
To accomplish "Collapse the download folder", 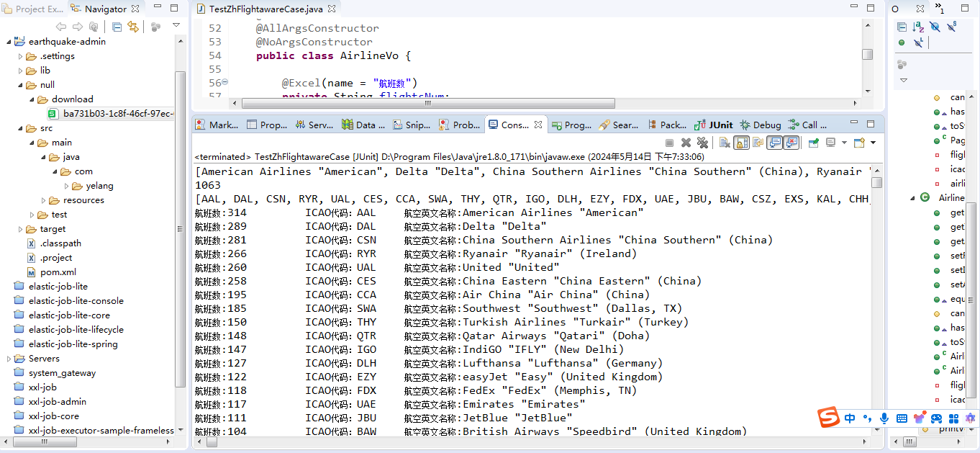I will point(32,99).
